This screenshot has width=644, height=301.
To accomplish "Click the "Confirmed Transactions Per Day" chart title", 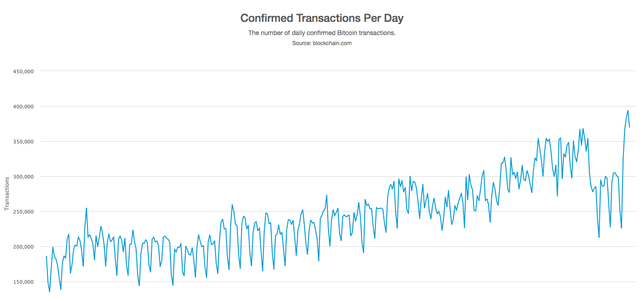I will [x=322, y=18].
